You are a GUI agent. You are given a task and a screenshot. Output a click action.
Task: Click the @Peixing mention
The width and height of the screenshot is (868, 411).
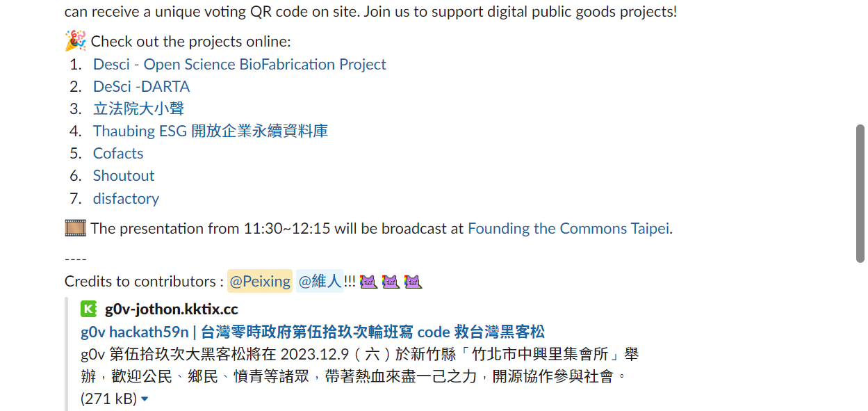[x=260, y=282]
